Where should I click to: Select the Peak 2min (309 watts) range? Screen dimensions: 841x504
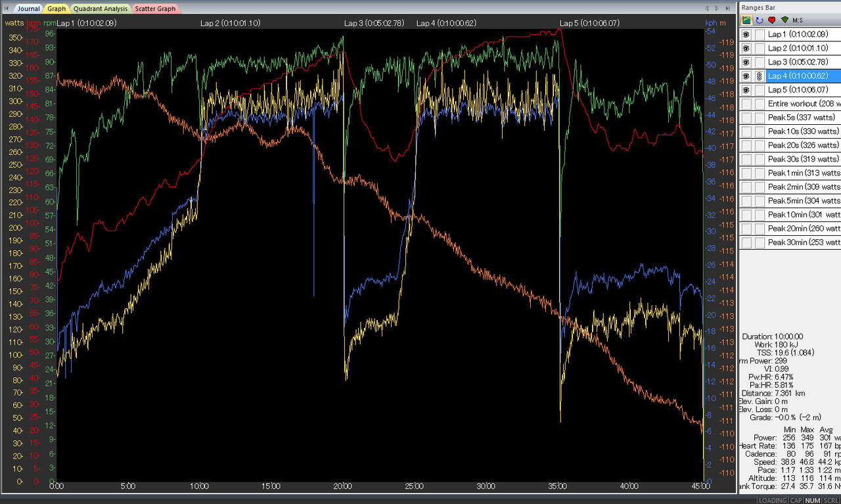click(x=803, y=187)
